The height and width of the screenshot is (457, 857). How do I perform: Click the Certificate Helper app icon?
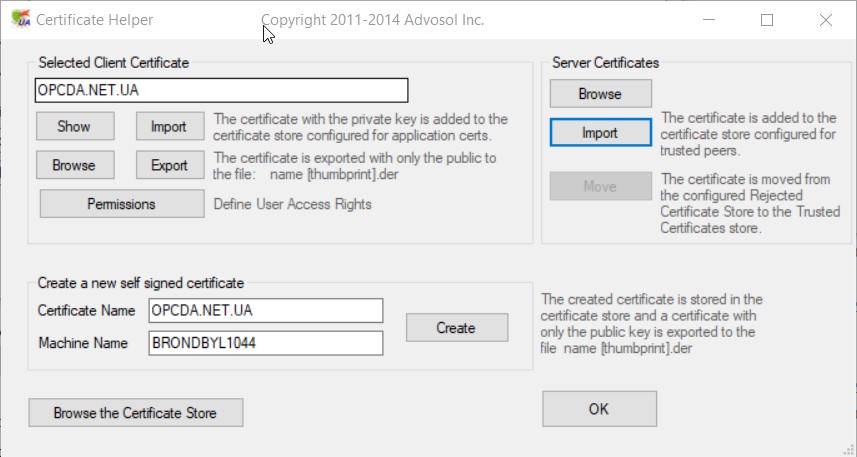(x=18, y=19)
